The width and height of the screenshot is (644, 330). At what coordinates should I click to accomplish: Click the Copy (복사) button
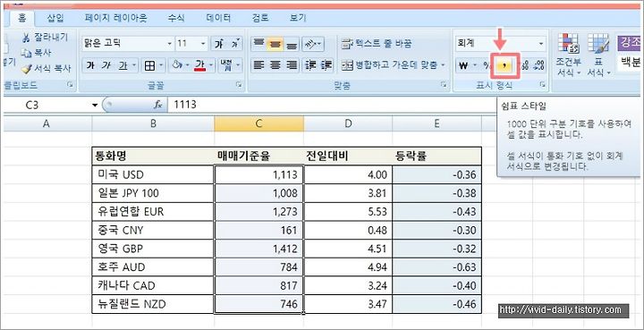point(37,53)
